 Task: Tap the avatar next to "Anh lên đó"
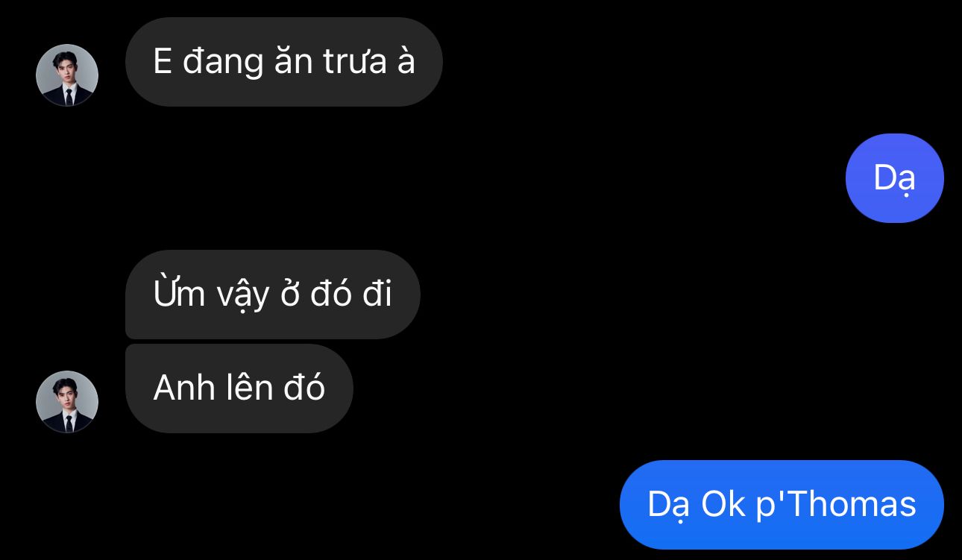[x=67, y=402]
